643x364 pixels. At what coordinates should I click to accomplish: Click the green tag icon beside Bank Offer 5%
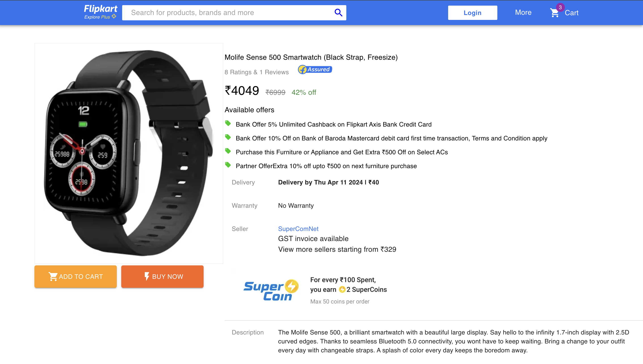pyautogui.click(x=228, y=123)
